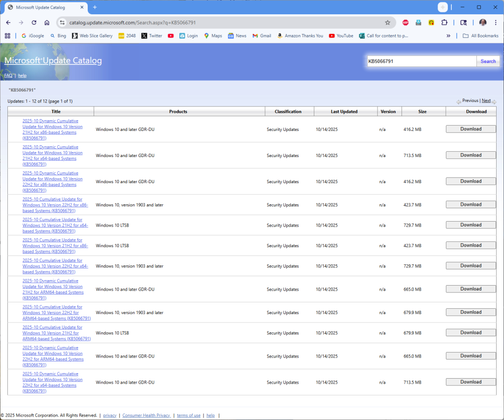Open Chrome's three-dot menu
This screenshot has width=504, height=420.
[x=496, y=22]
